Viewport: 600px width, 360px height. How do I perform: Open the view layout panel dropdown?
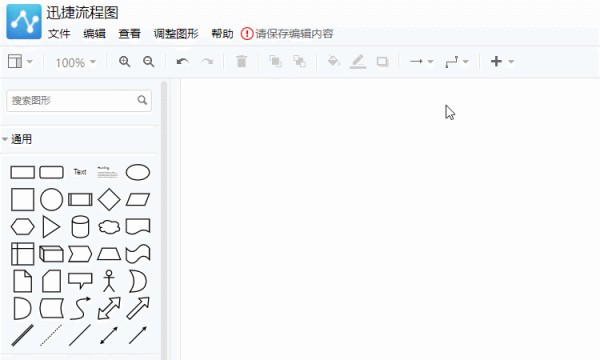(x=20, y=61)
